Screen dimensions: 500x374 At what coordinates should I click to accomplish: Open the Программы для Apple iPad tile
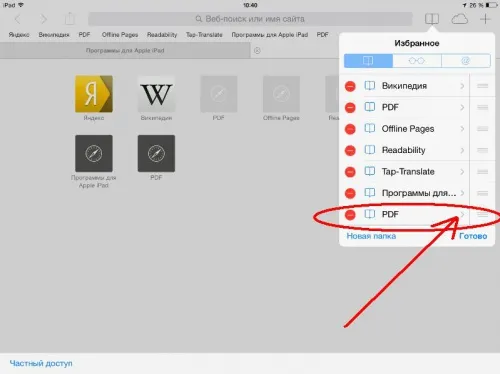94,153
